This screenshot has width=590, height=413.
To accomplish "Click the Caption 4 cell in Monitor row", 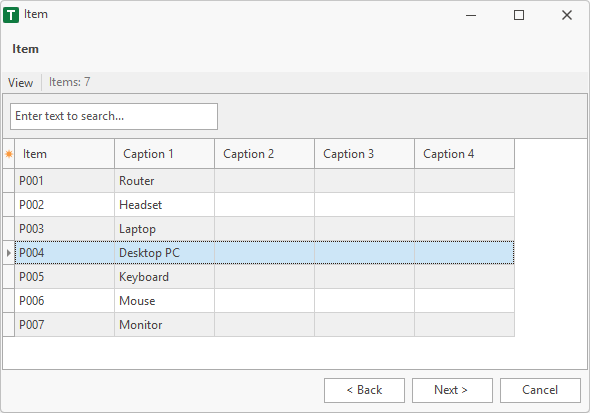I will (464, 325).
